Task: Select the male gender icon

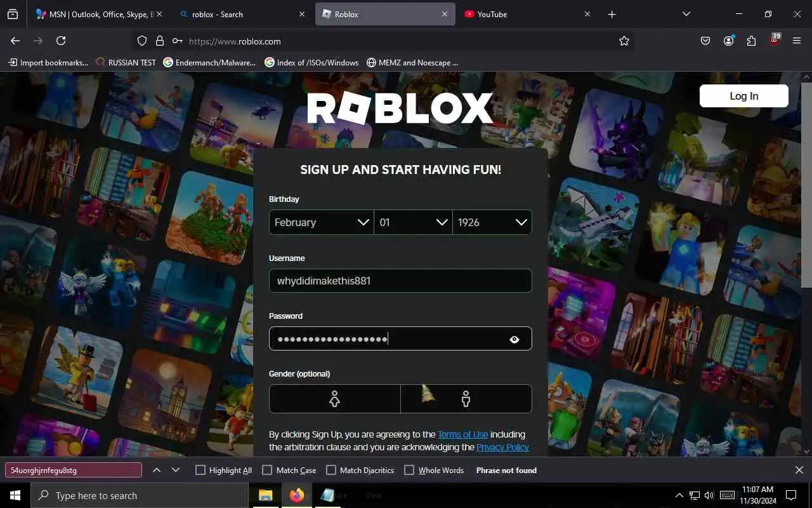Action: click(x=466, y=399)
